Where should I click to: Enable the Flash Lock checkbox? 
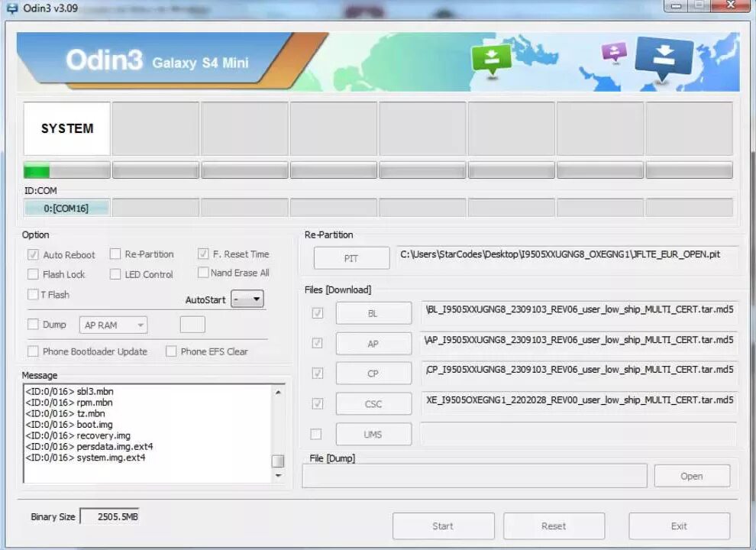click(x=33, y=274)
